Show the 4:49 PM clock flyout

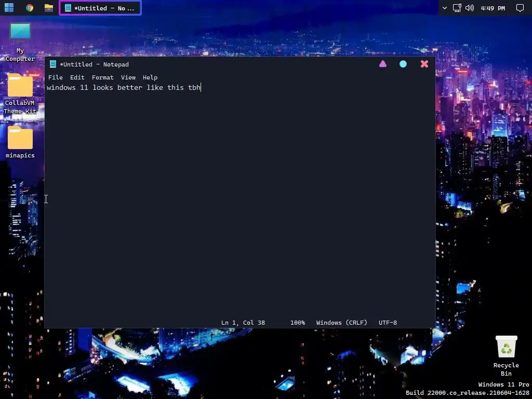coord(493,8)
